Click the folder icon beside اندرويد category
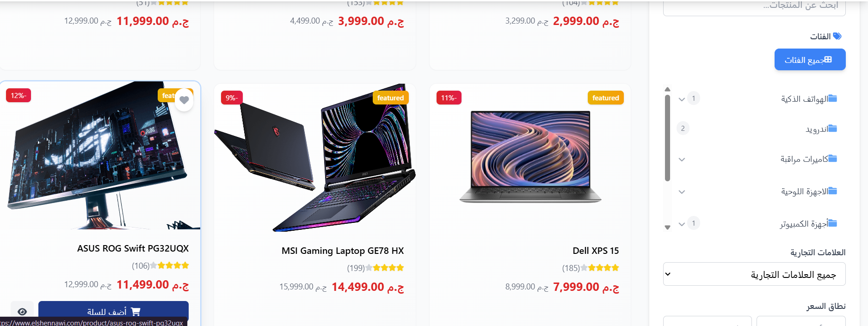 tap(832, 128)
